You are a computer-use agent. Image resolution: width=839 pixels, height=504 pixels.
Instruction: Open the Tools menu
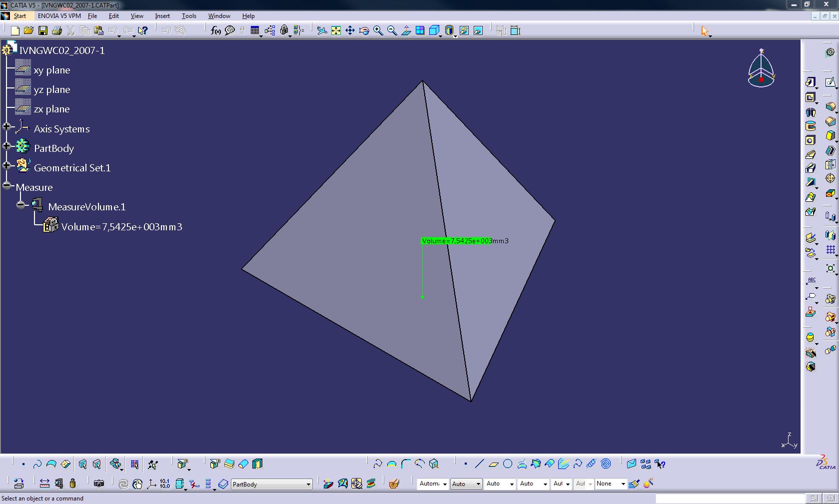pyautogui.click(x=189, y=16)
